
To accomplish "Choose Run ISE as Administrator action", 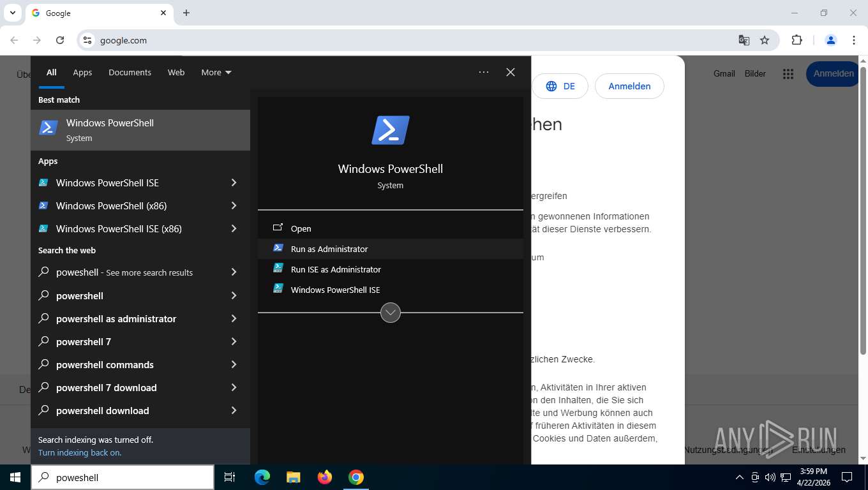I will (391, 269).
